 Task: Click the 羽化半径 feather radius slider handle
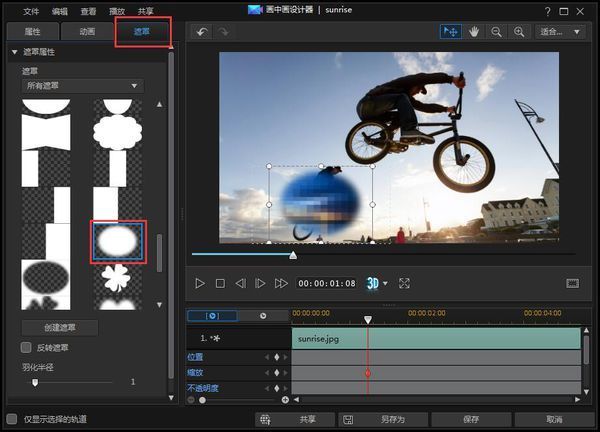click(35, 381)
